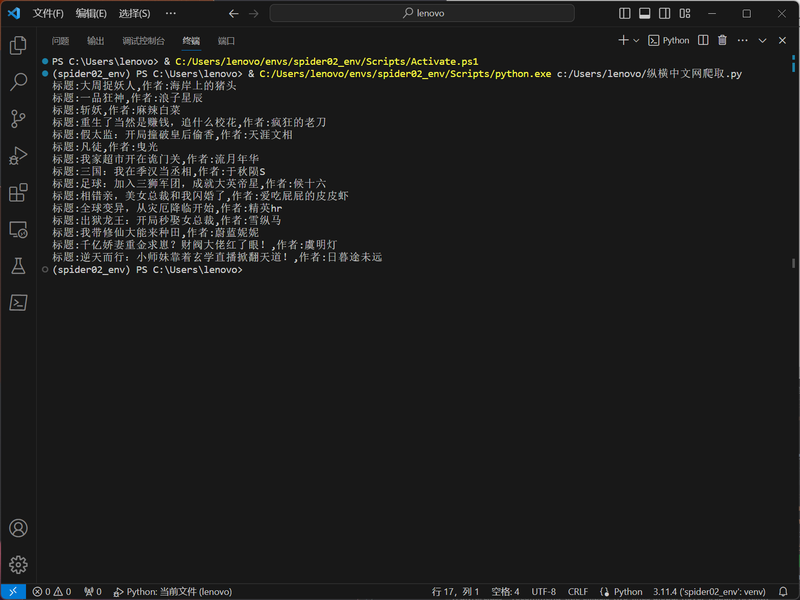Expand the new terminal launch profile dropdown
The width and height of the screenshot is (800, 600).
click(636, 40)
